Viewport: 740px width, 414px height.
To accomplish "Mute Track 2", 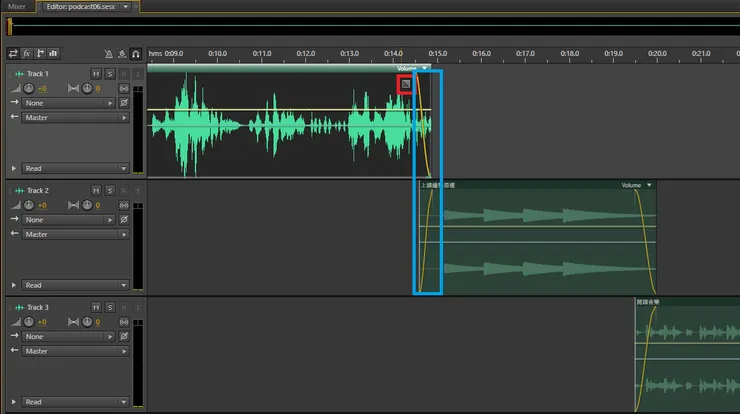I will (x=96, y=190).
